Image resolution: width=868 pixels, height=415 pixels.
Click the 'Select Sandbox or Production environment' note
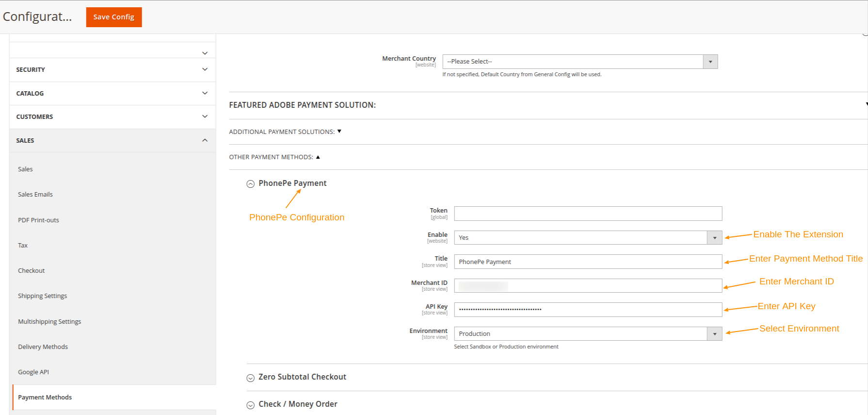click(506, 347)
